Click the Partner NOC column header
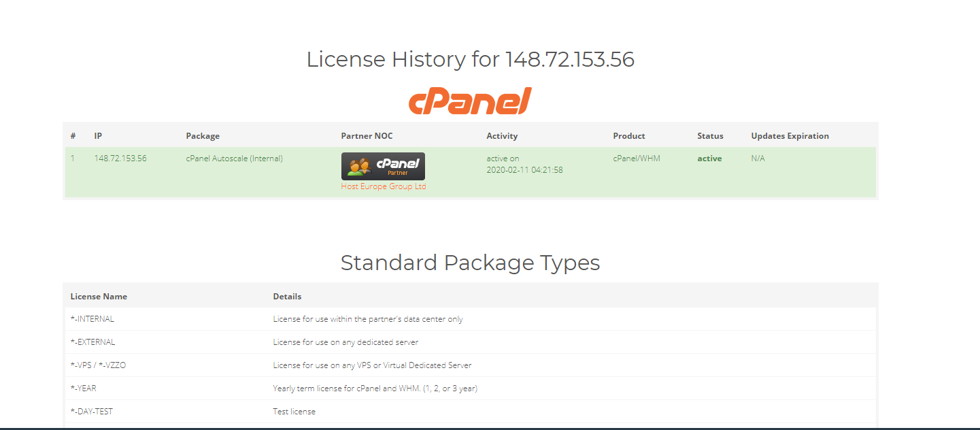The width and height of the screenshot is (980, 430). tap(367, 136)
